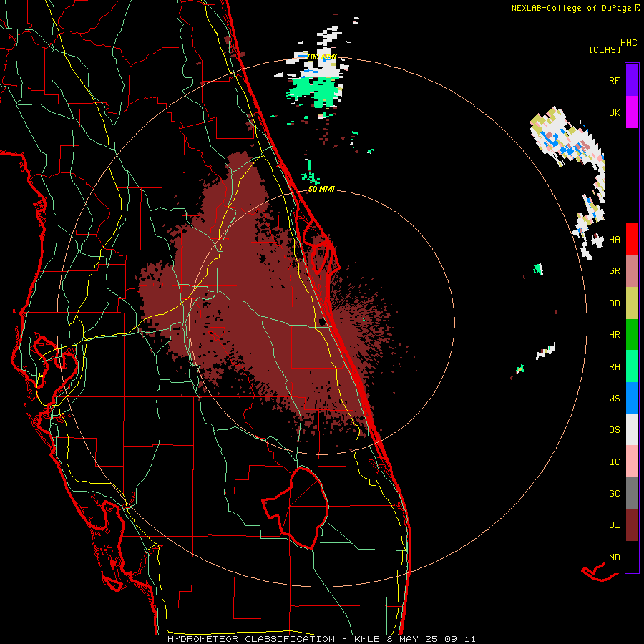Pick the dark green HR swatch
The height and width of the screenshot is (644, 644).
(x=632, y=335)
